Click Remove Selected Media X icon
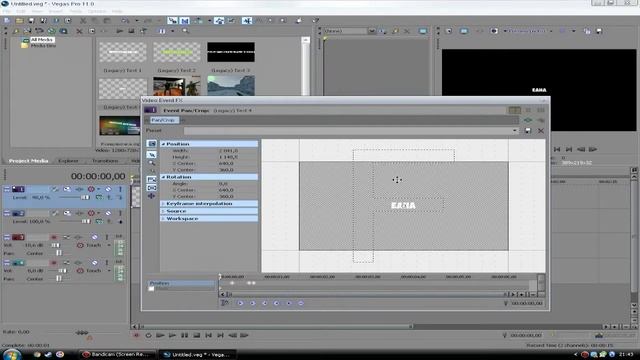Screen dimensions: 640x360 pos(79,31)
